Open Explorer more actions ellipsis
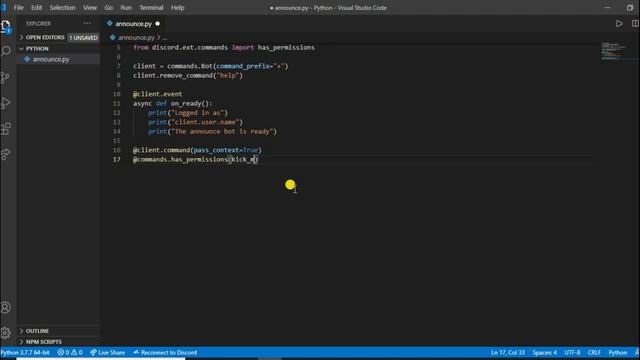This screenshot has height=360, width=640. [87, 23]
